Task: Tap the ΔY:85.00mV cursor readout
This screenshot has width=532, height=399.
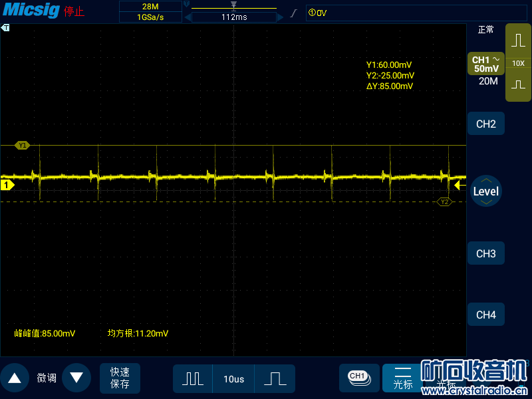Action: (390, 86)
